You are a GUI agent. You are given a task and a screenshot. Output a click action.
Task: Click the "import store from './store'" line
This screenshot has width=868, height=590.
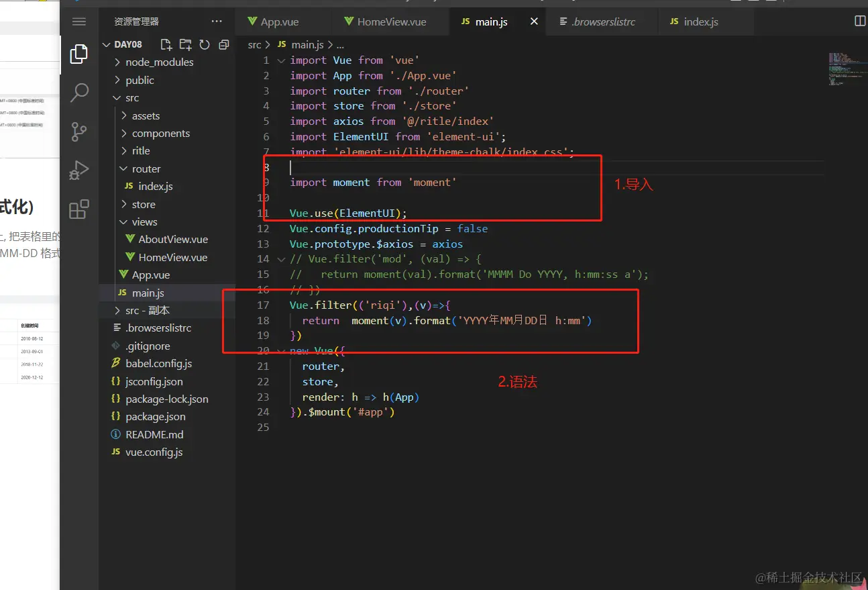[373, 105]
